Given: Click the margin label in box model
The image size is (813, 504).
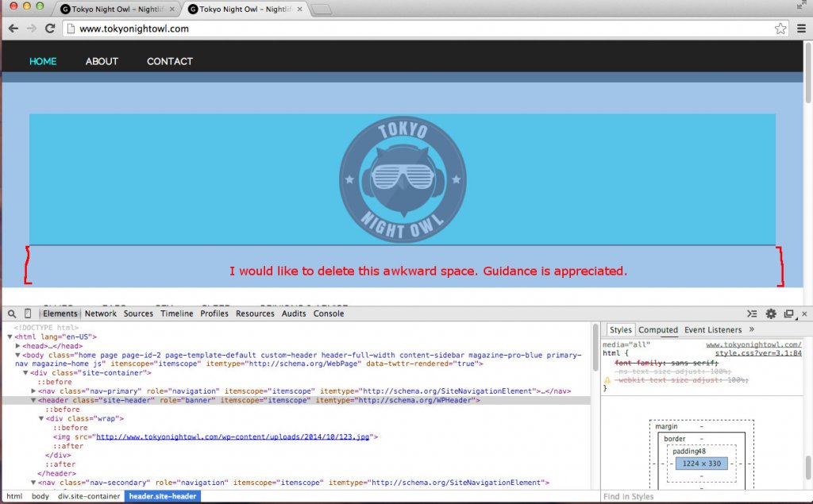Looking at the screenshot, I should click(x=666, y=427).
